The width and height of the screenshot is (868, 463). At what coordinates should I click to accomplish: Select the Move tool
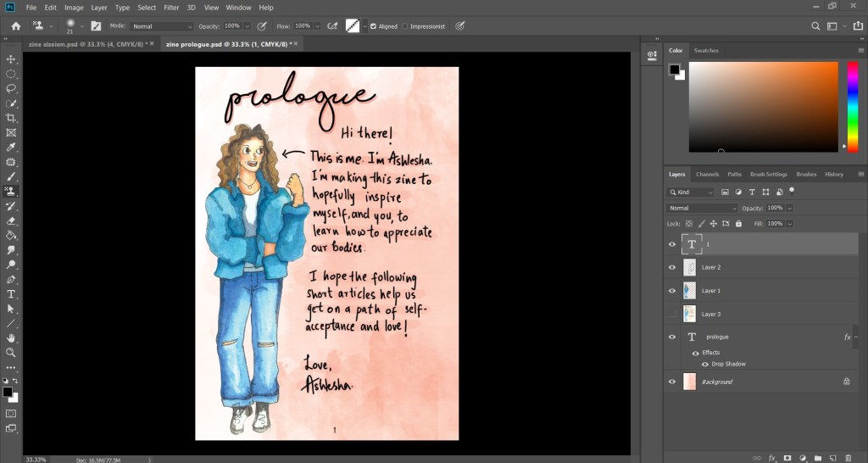[11, 59]
